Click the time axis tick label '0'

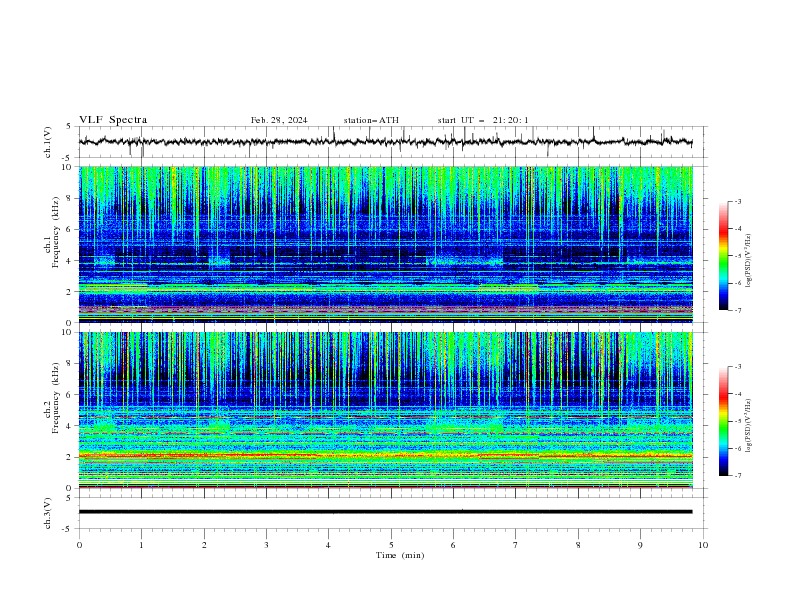pyautogui.click(x=79, y=545)
